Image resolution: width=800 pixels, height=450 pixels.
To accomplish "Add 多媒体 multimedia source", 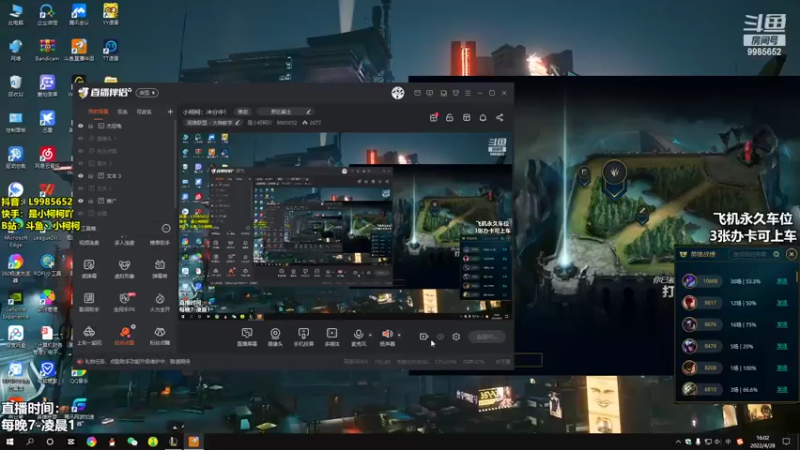I will tap(332, 337).
